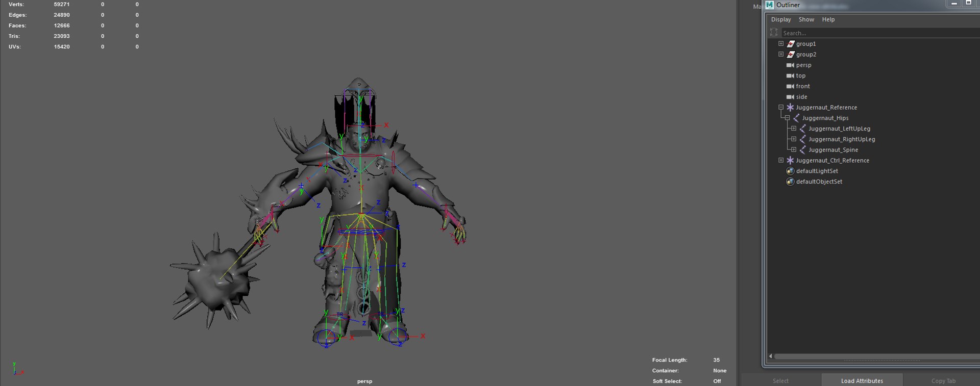Click the Juggernaut_Reference locator icon
The width and height of the screenshot is (980, 386).
[x=790, y=107]
